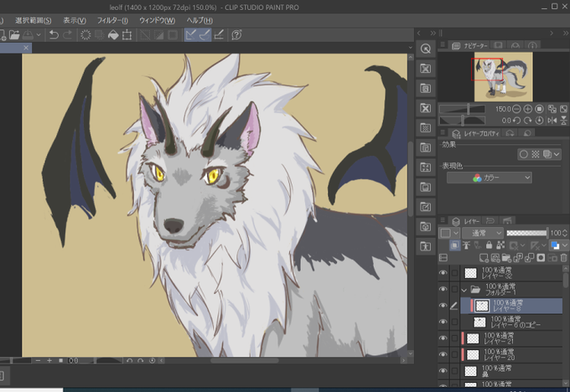Toggle Lock Layer padlock icon
The image size is (570, 392).
tap(490, 245)
